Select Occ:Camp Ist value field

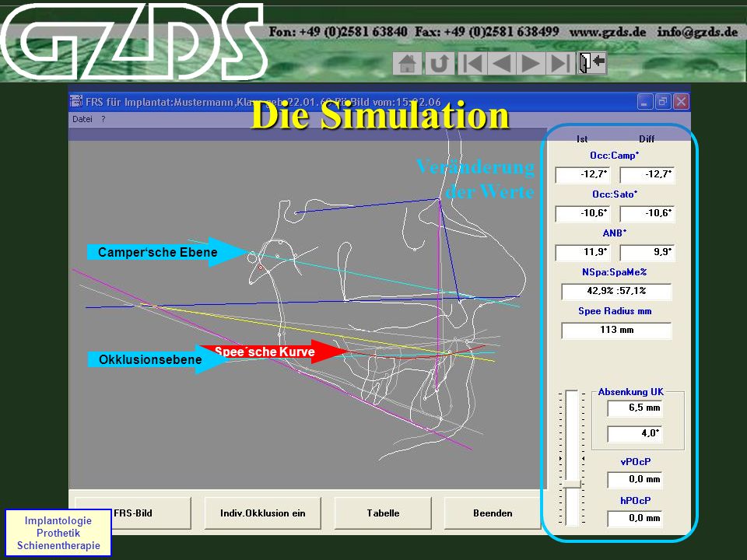[582, 174]
